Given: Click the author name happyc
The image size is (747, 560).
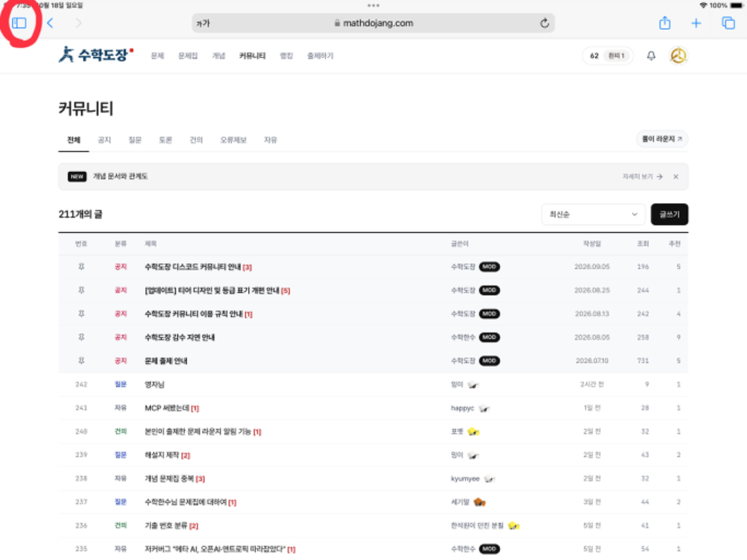Looking at the screenshot, I should pyautogui.click(x=462, y=408).
